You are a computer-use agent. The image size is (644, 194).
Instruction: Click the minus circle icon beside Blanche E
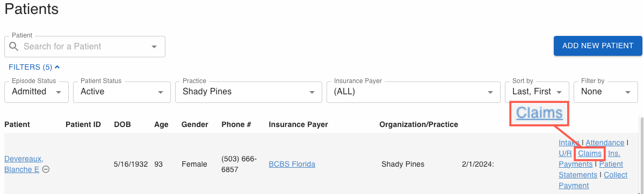coord(46,169)
